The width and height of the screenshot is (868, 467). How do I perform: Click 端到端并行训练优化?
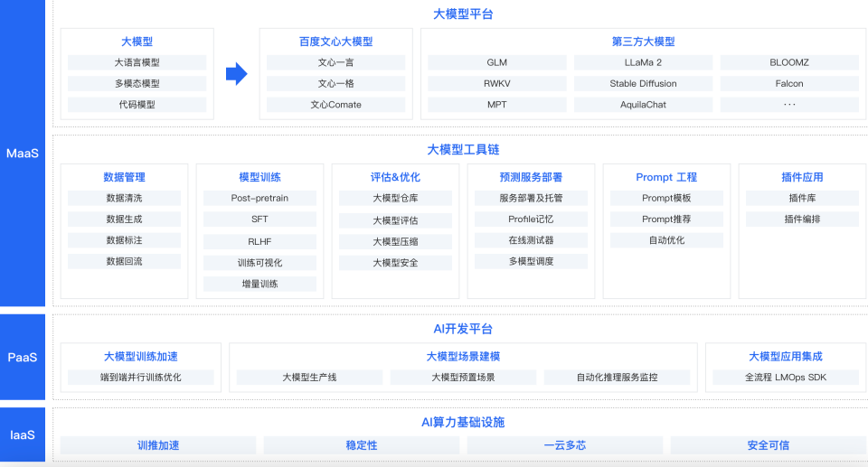[x=141, y=378]
